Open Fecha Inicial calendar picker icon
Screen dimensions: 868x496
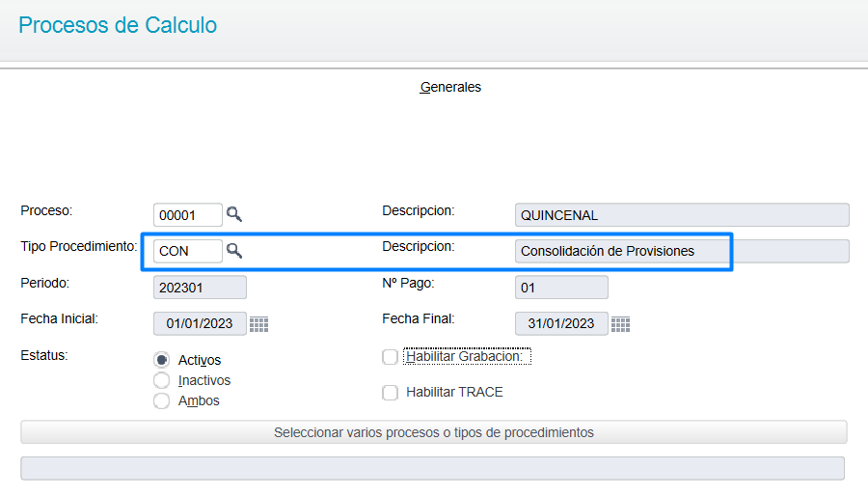258,324
